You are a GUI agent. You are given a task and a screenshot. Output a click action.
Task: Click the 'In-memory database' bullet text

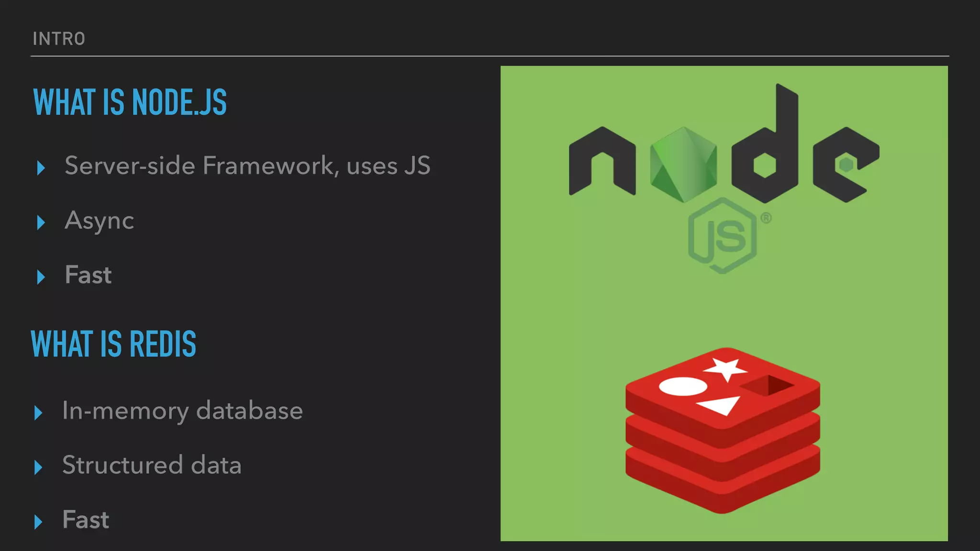[182, 411]
